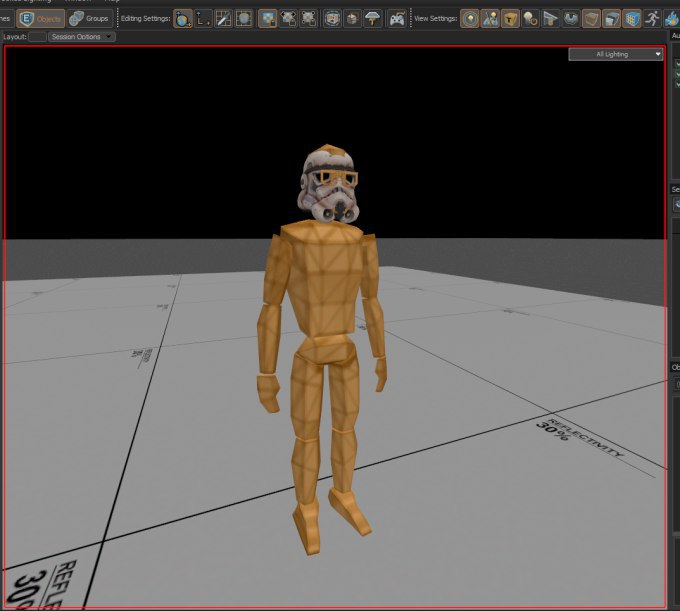This screenshot has width=680, height=611.
Task: Toggle the grey basin-shaped view icon
Action: coord(571,19)
